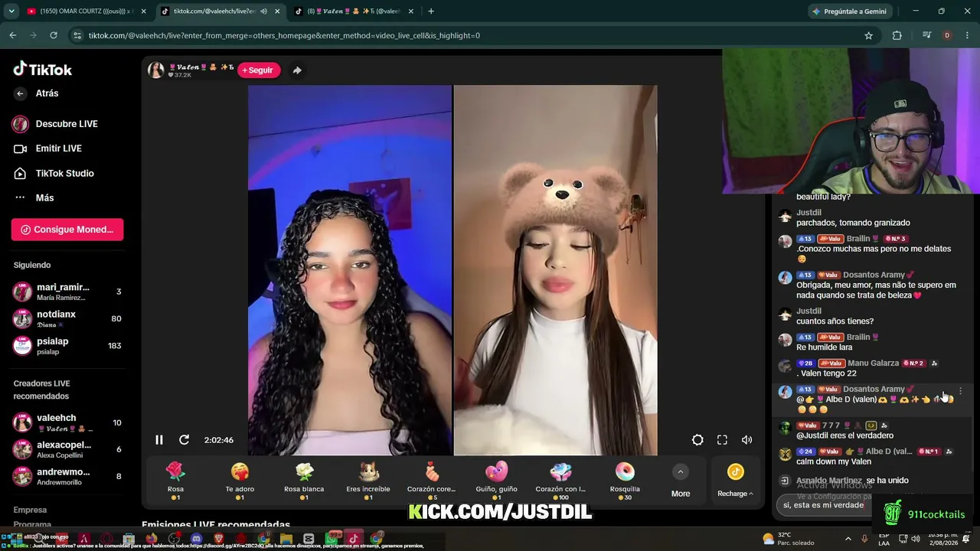Open Emitir LIVE in the sidebar
980x551 pixels.
pyautogui.click(x=47, y=148)
